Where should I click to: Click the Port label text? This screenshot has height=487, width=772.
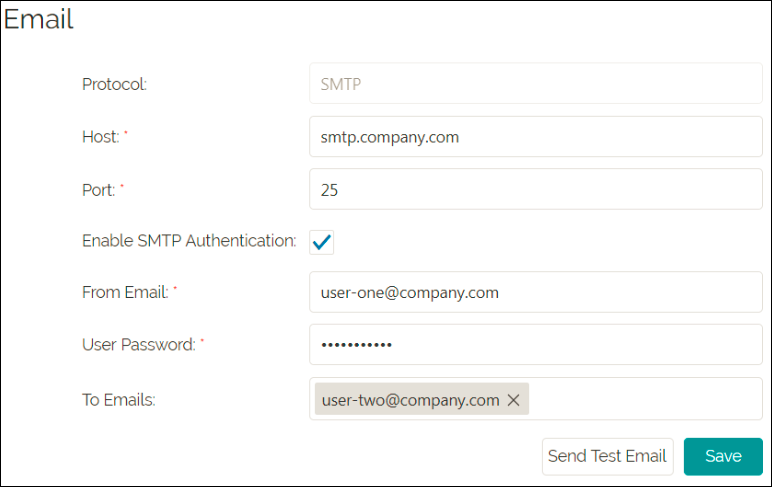click(98, 189)
